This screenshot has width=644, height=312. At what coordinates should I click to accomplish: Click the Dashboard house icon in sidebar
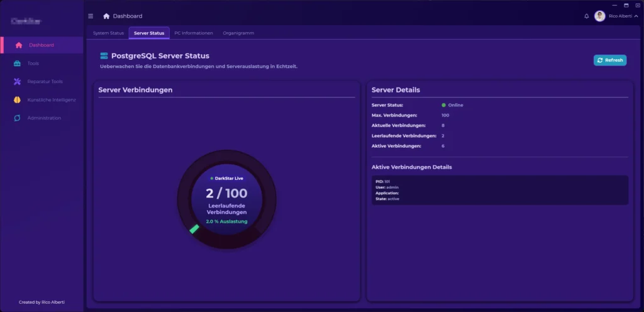pos(19,45)
